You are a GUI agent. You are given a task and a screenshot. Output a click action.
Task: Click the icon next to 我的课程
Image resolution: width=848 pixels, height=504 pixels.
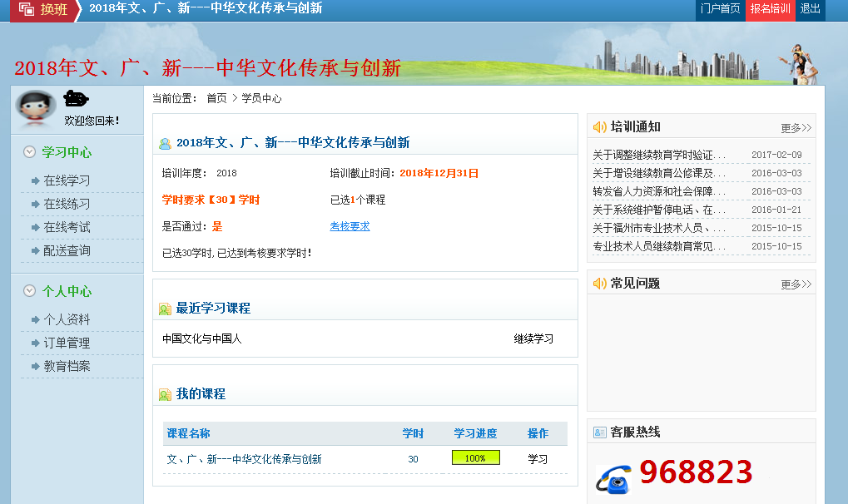pyautogui.click(x=165, y=394)
